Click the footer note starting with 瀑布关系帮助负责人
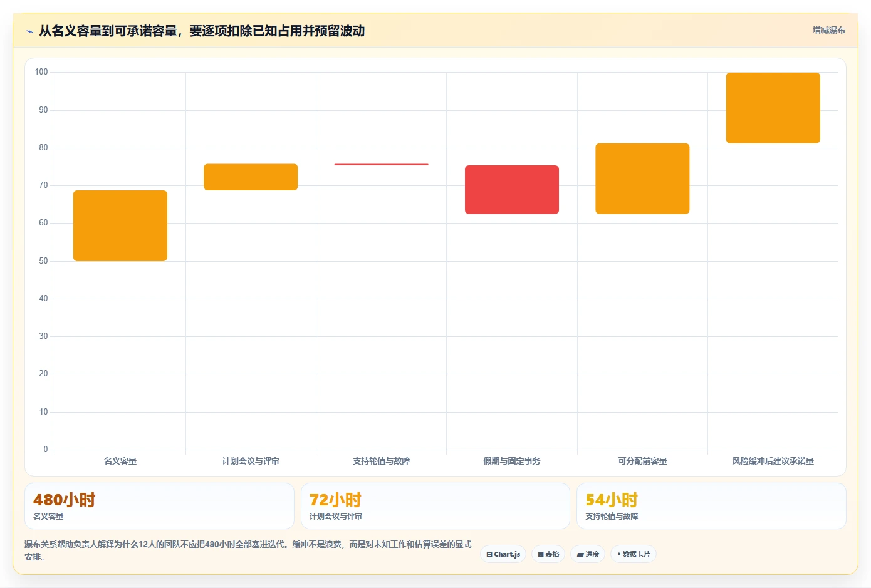871x588 pixels. [248, 550]
